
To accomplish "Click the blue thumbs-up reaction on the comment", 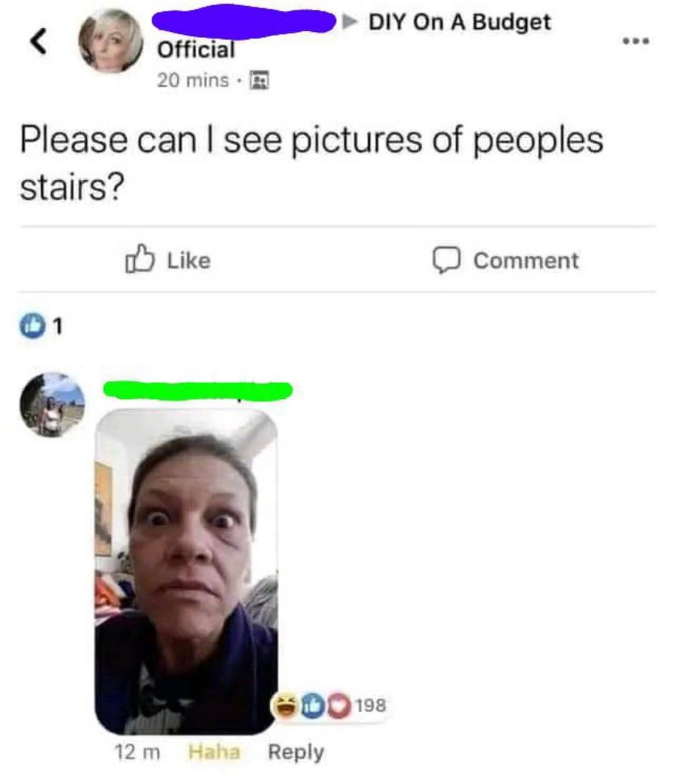I will click(311, 706).
